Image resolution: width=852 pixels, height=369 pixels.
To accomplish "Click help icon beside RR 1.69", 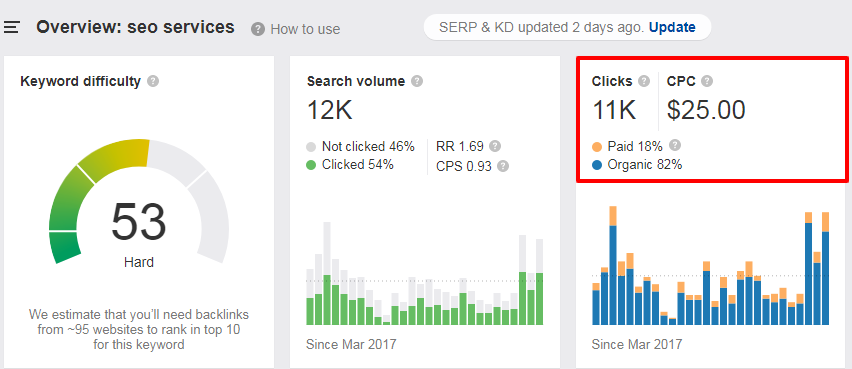I will [494, 146].
